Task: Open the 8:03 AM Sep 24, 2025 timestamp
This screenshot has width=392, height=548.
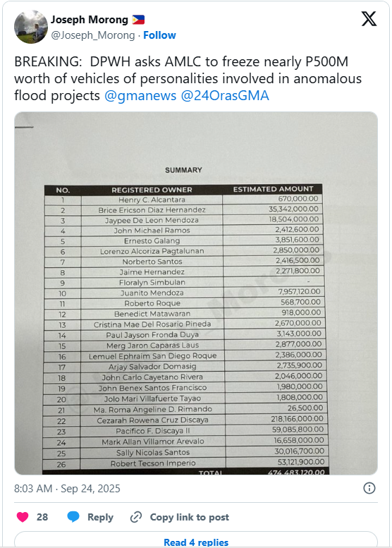Action: point(67,488)
